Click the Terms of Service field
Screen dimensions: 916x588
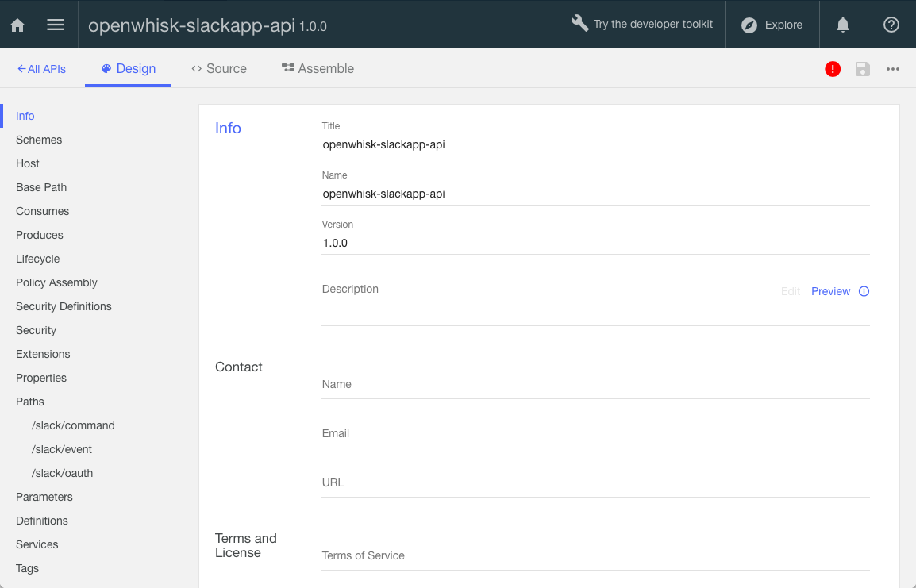pyautogui.click(x=595, y=556)
